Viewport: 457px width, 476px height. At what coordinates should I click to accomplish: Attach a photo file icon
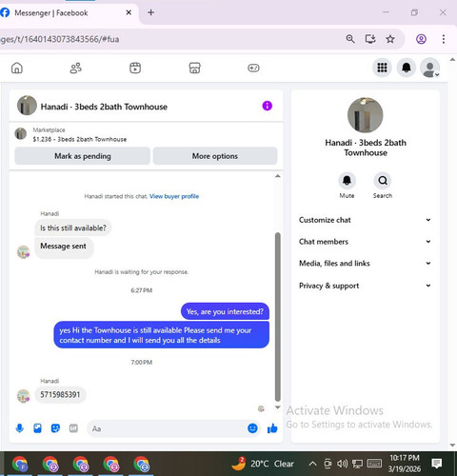pyautogui.click(x=37, y=428)
